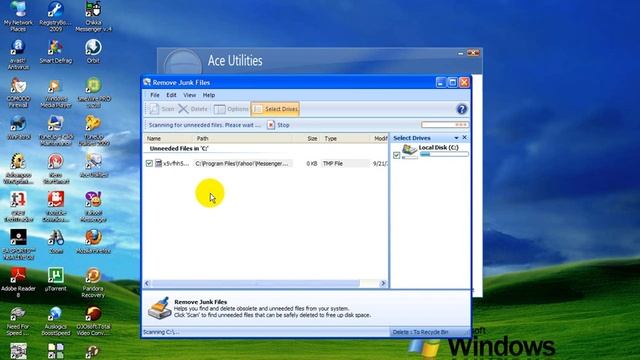Click the Local Disk (C:) drive icon

click(409, 151)
